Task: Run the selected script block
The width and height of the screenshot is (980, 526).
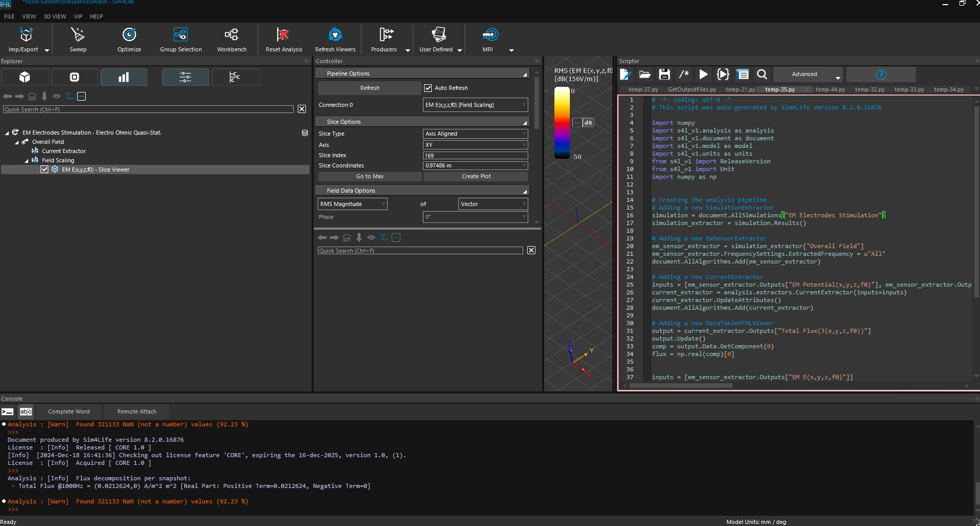Action: [x=723, y=74]
